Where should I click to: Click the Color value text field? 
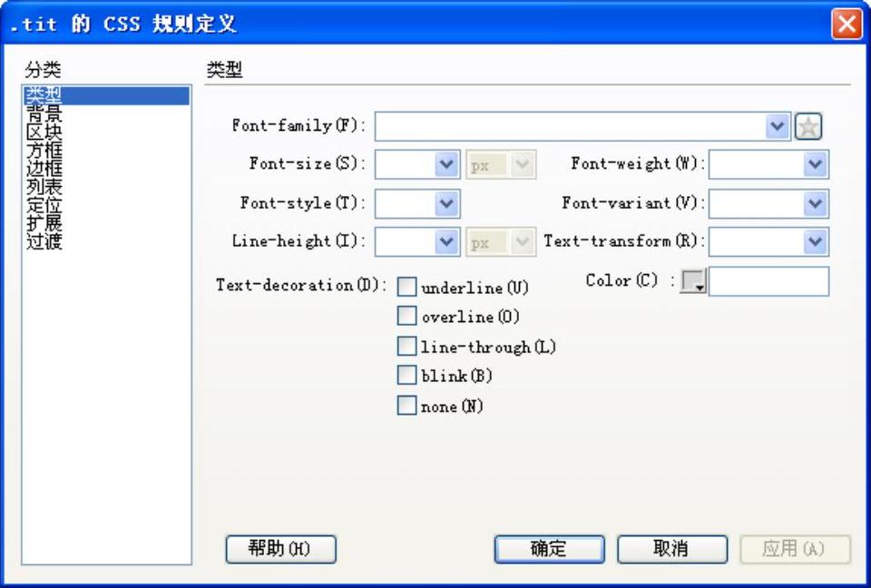[x=768, y=281]
